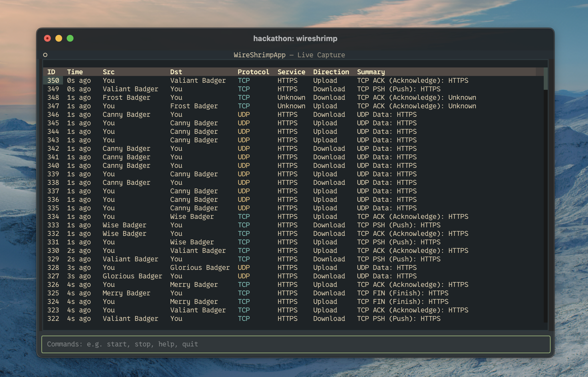The width and height of the screenshot is (588, 377).
Task: Click the red close window button
Action: 47,38
